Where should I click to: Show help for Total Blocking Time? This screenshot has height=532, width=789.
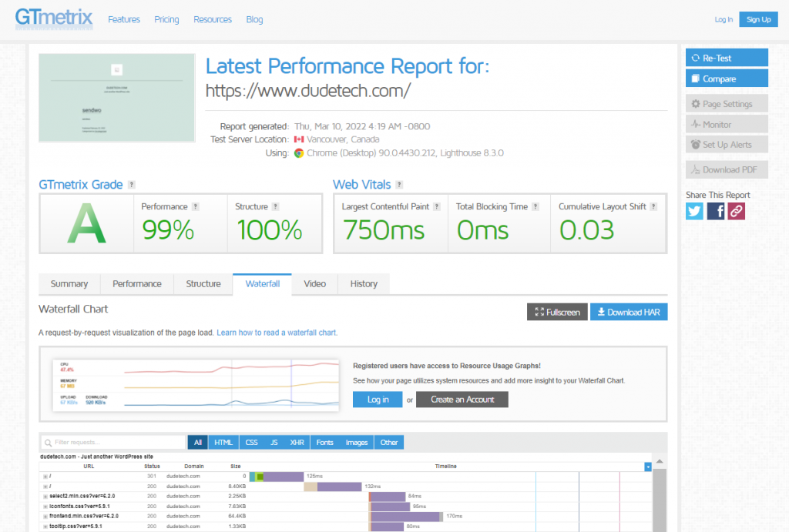[x=536, y=206]
